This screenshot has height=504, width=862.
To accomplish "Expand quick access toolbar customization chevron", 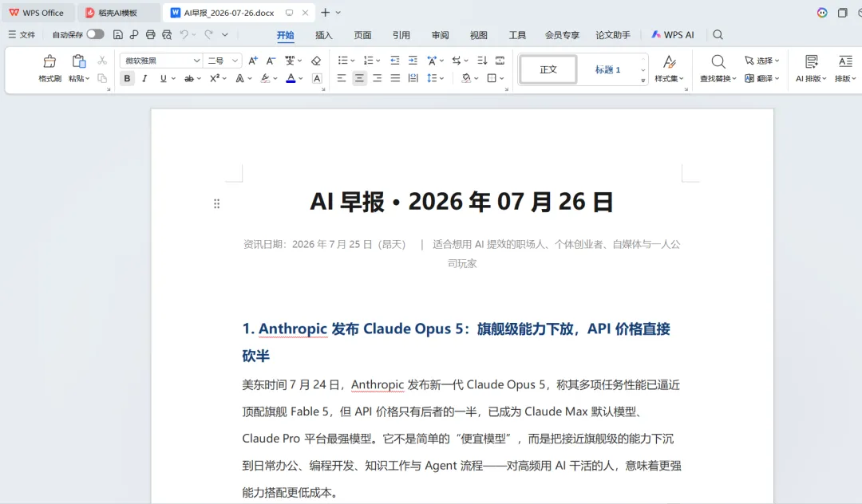I will [225, 34].
